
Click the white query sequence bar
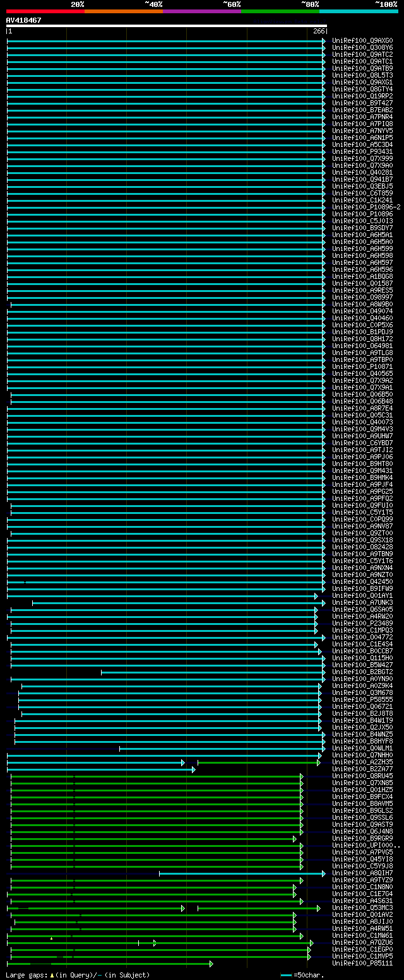click(167, 26)
